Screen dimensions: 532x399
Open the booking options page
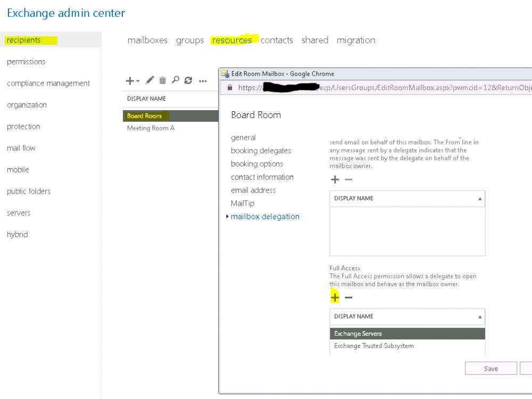click(257, 164)
